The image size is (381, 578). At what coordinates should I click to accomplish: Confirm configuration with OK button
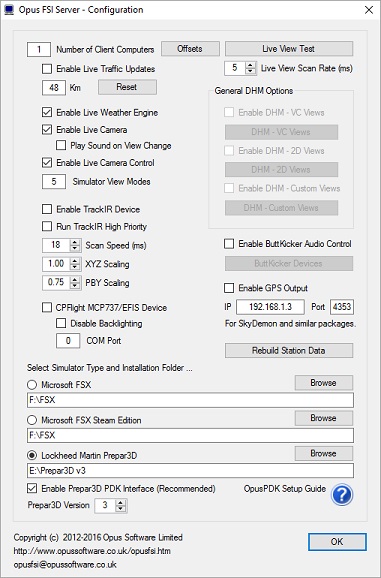point(337,542)
